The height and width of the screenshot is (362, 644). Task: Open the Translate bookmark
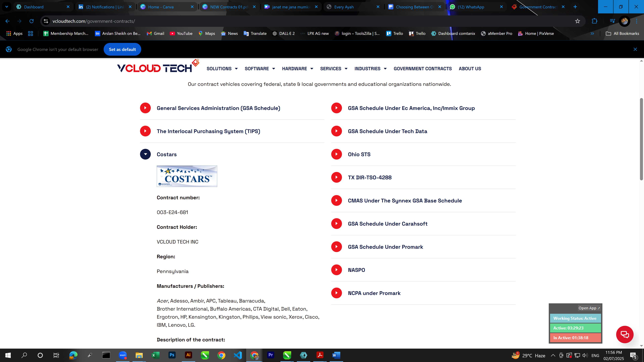tap(255, 34)
